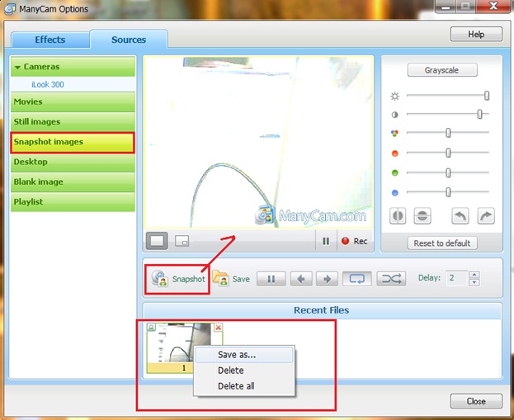Image resolution: width=514 pixels, height=420 pixels.
Task: Adjust the contrast slider handle
Action: click(479, 114)
